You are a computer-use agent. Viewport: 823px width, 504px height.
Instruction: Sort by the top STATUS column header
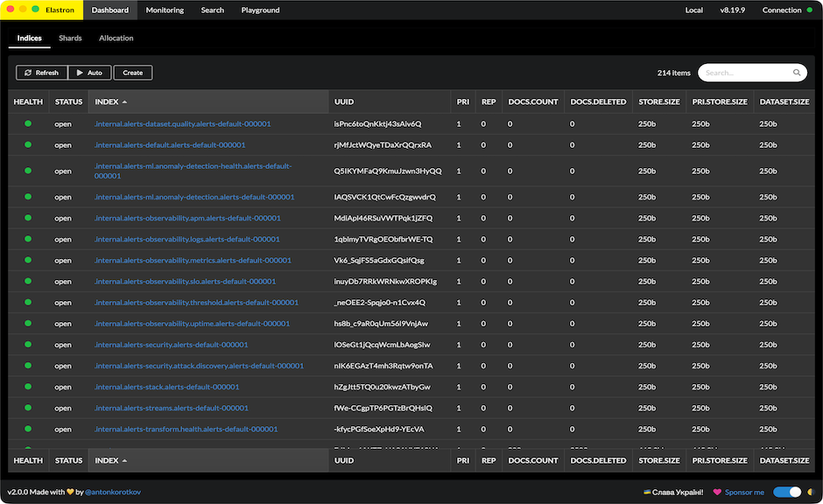(69, 101)
